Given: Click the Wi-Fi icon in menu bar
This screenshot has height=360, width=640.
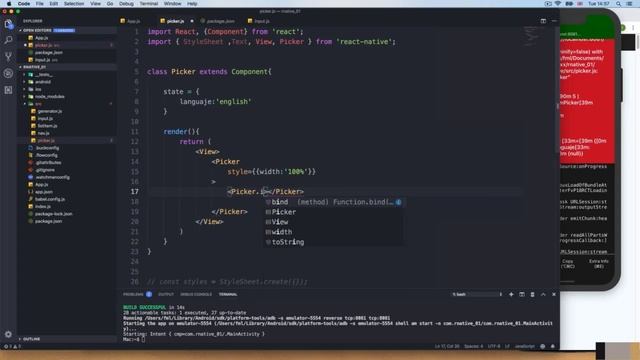Looking at the screenshot, I should click(x=558, y=4).
